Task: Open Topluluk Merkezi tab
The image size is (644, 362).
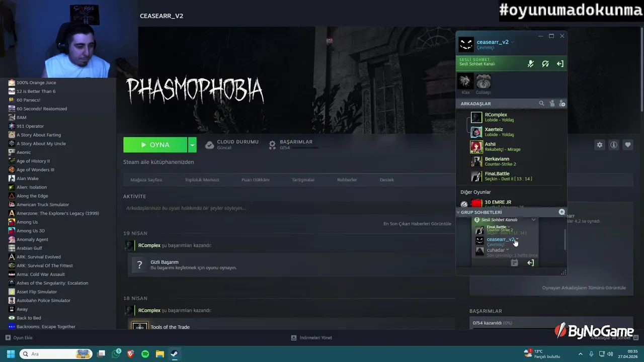Action: point(202,180)
